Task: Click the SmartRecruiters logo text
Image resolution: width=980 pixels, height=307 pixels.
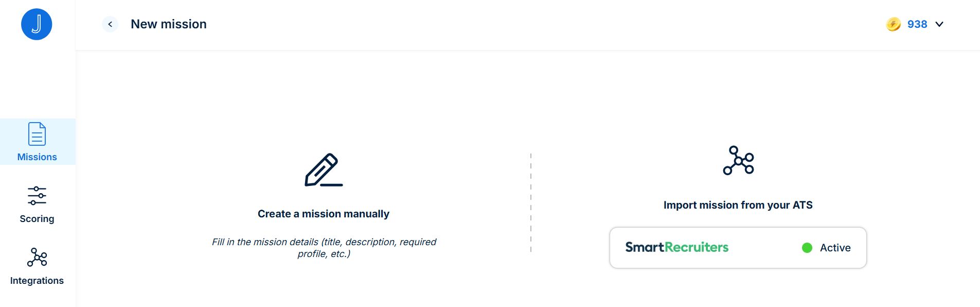Action: point(676,248)
